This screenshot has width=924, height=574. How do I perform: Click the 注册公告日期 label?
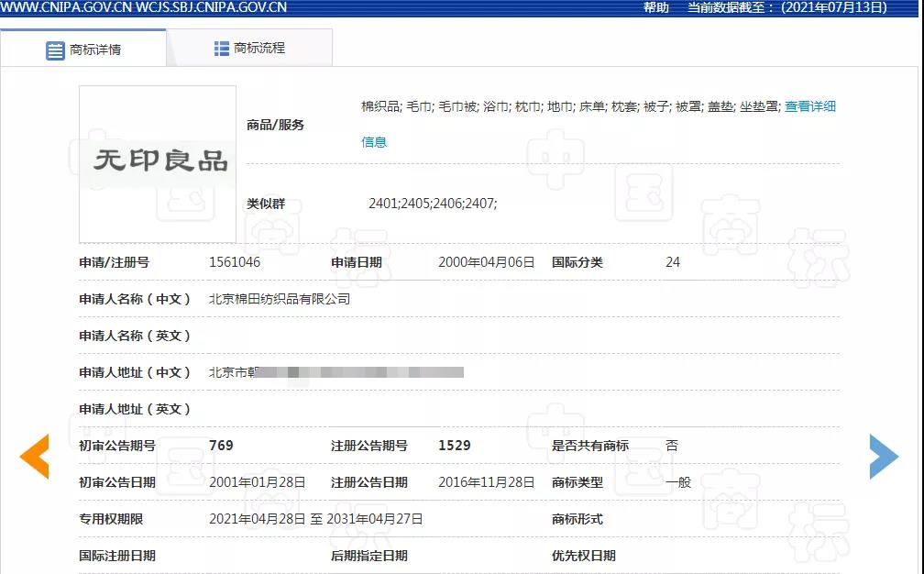tap(368, 482)
